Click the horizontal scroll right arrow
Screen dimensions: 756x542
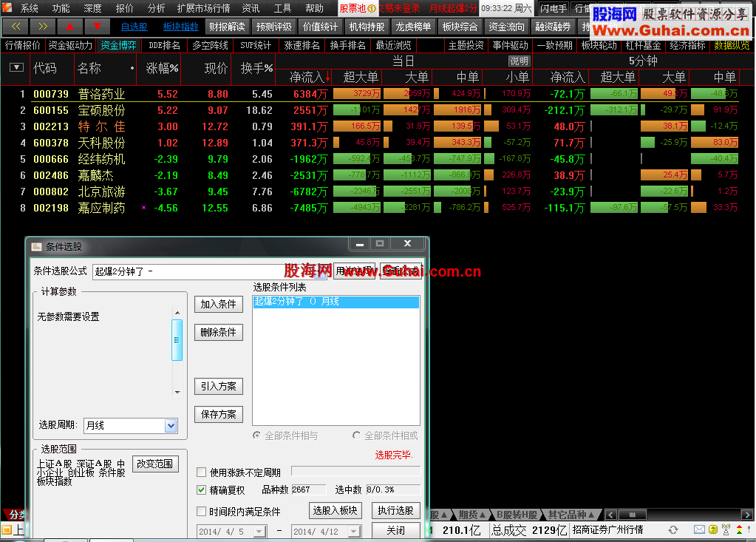coord(747,515)
